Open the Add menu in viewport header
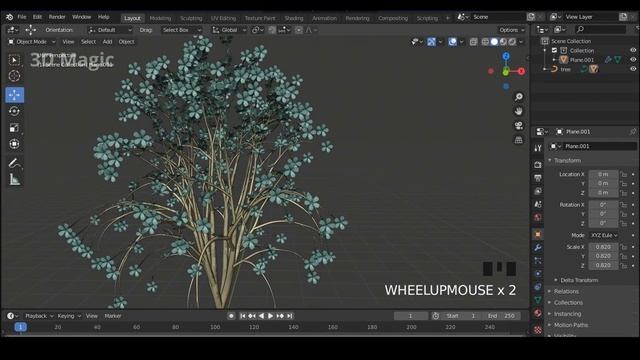Viewport: 640px width, 360px height. click(107, 42)
